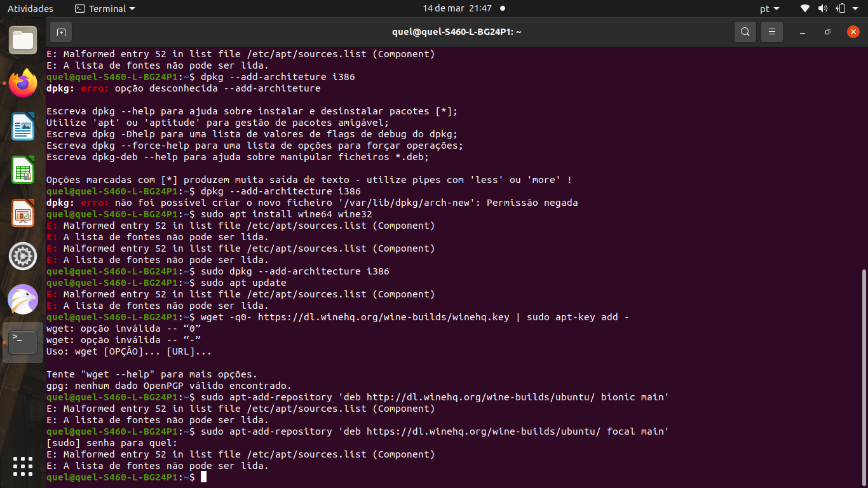Click the bionic main repository command
This screenshot has width=868, height=488.
(x=435, y=397)
